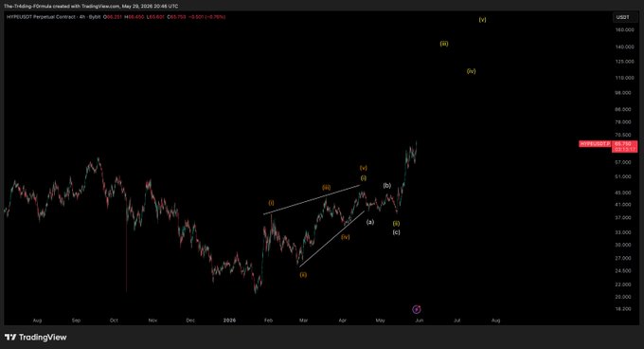Click the Oct label on time axis
The width and height of the screenshot is (644, 349).
(x=114, y=321)
